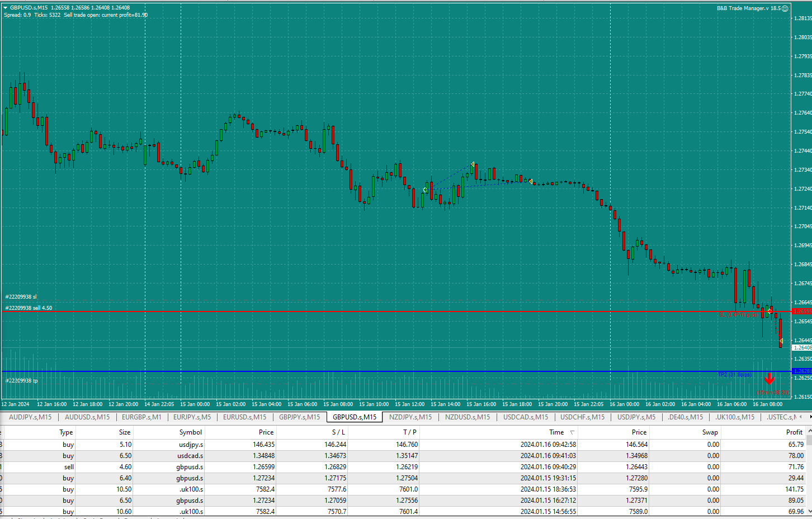Switch to the USDCHF.s,M15 chart tab
Viewport: 812px width, 519px height.
pos(583,417)
